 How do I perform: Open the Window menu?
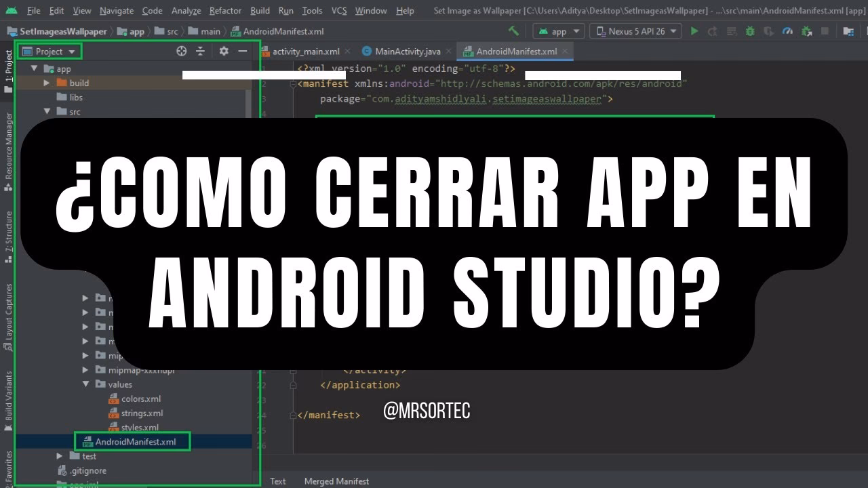371,10
